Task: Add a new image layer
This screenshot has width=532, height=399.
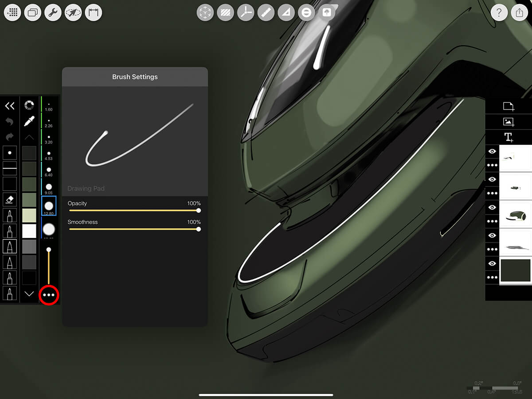Action: coord(509,121)
